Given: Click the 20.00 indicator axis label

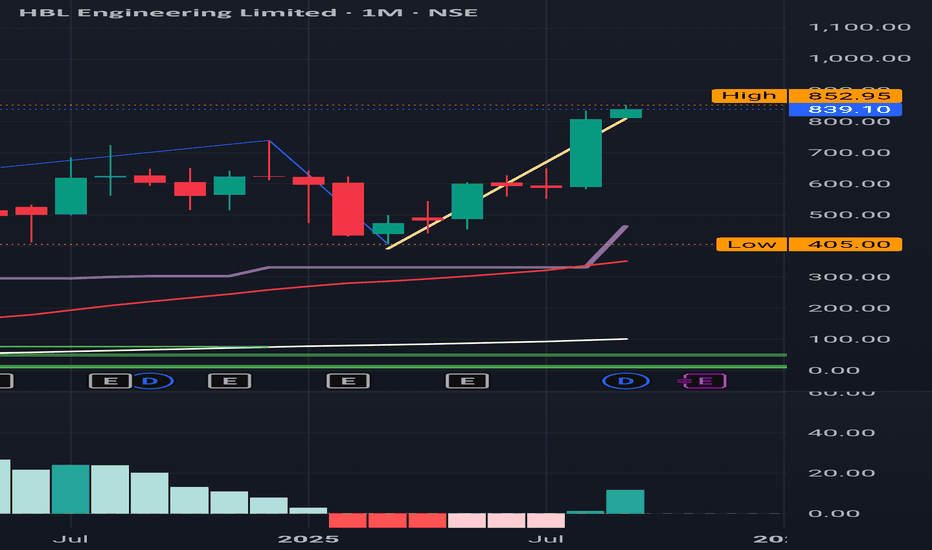Looking at the screenshot, I should [x=841, y=473].
